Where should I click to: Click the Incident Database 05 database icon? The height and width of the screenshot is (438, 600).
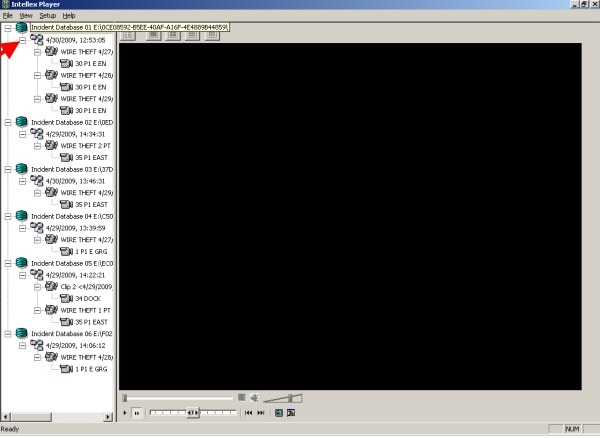click(21, 263)
